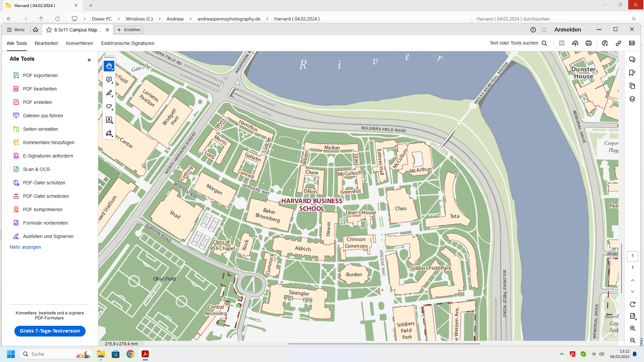
Task: Close the 8.5x11 Campus Map tab
Action: point(107,30)
